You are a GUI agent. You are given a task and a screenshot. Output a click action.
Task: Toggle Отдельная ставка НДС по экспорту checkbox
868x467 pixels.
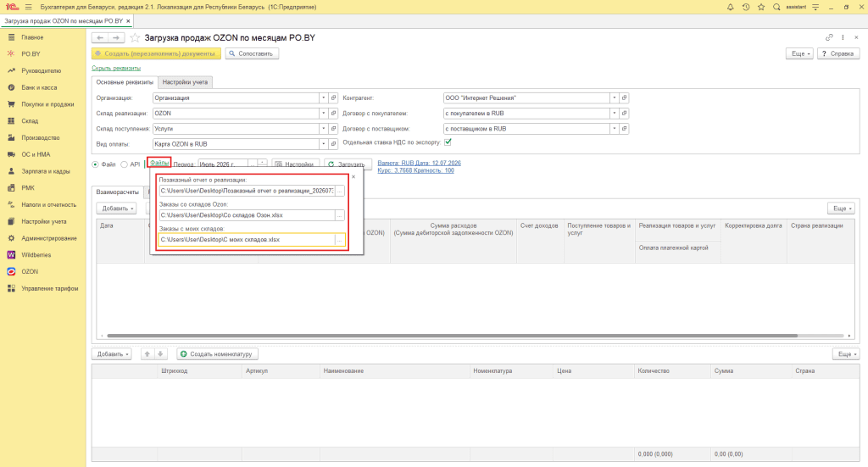(x=448, y=142)
